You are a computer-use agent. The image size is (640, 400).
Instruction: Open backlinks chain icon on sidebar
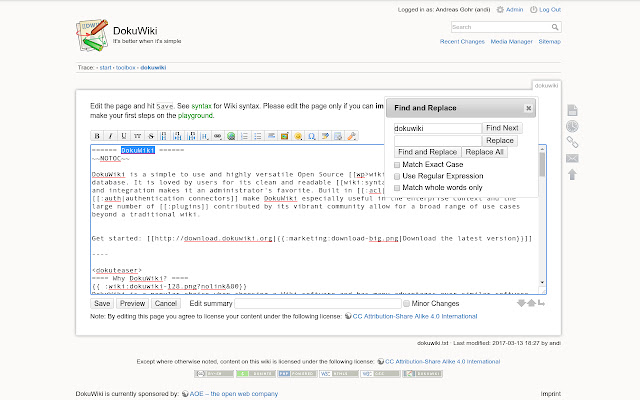click(x=572, y=142)
